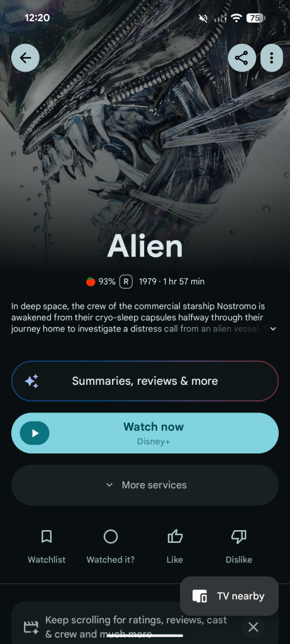Add Alien to Watchlist
The height and width of the screenshot is (644, 290).
(x=47, y=547)
